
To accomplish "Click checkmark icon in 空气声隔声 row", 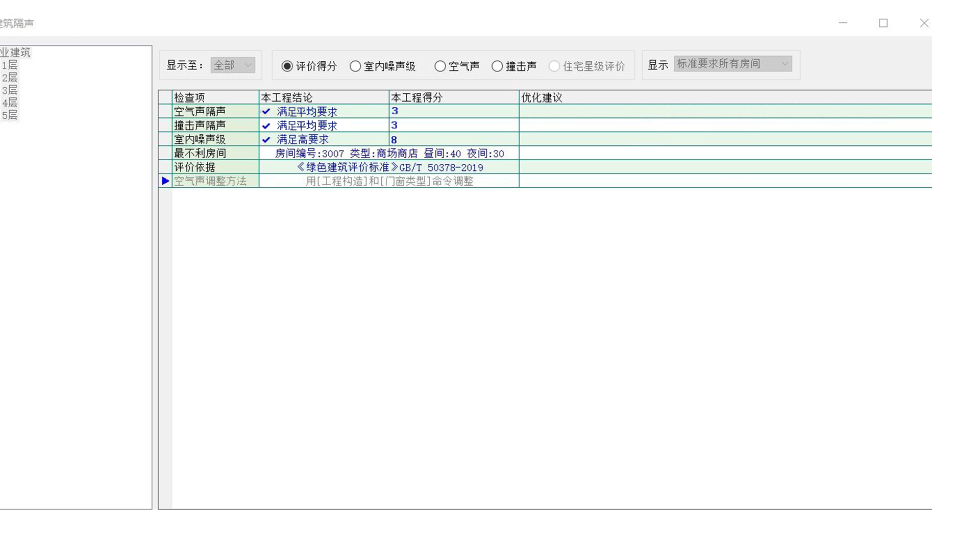I will [266, 111].
